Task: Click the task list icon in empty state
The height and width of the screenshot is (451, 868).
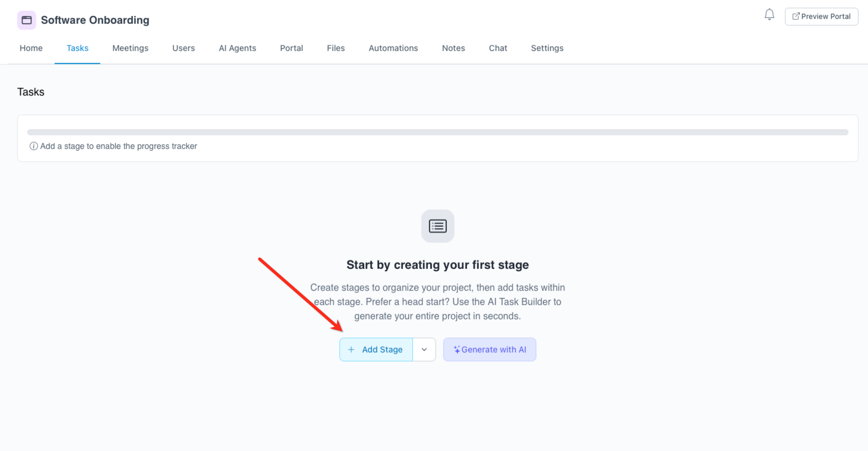Action: pyautogui.click(x=438, y=226)
